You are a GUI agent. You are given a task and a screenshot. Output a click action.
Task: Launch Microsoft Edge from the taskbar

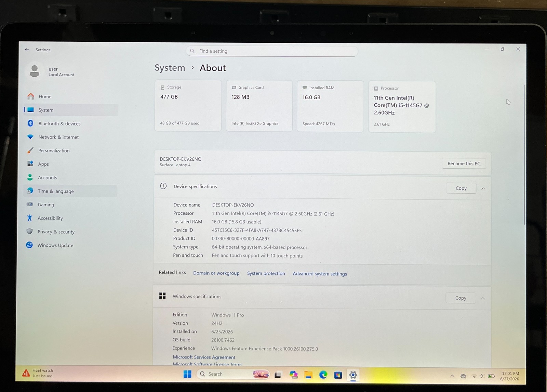click(323, 375)
